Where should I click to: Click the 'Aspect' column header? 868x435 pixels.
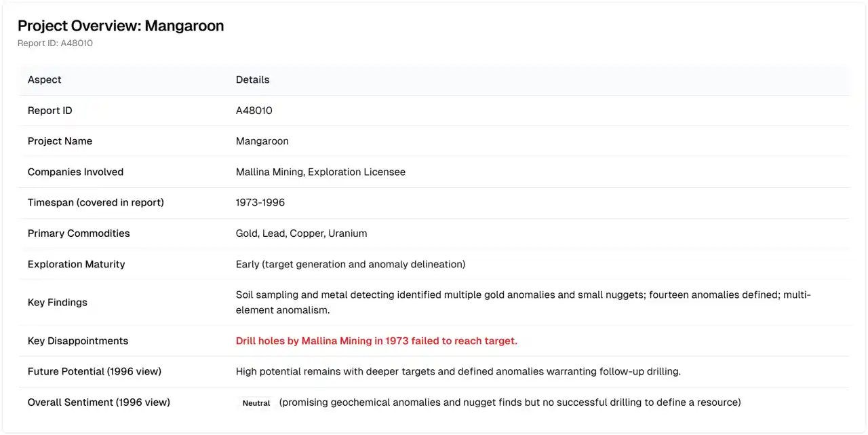click(45, 79)
